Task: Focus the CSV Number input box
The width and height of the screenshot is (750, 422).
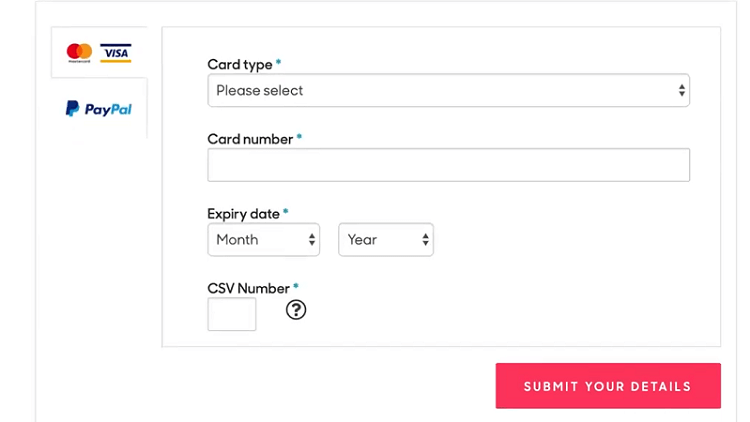Action: point(232,314)
